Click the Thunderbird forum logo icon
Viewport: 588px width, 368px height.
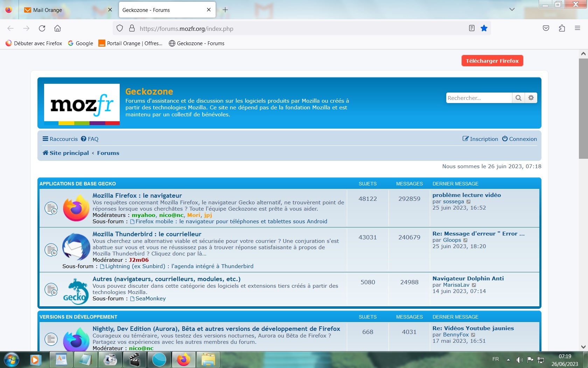click(x=76, y=247)
